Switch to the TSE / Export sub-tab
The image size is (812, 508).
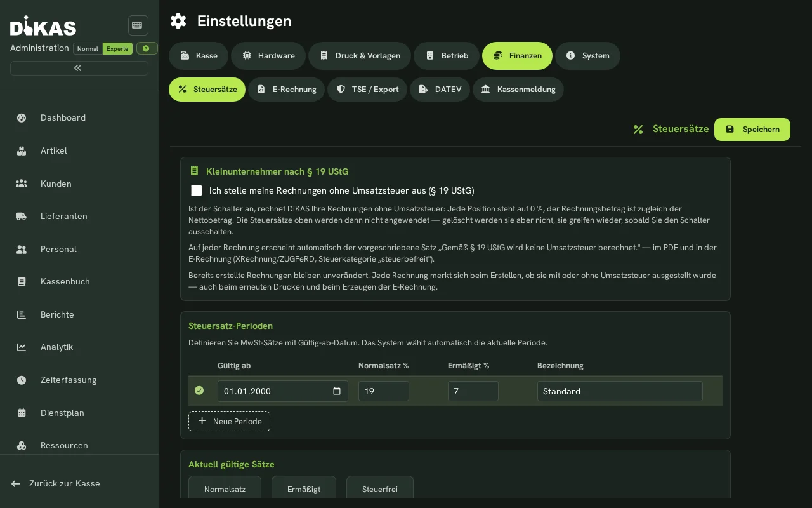[367, 90]
